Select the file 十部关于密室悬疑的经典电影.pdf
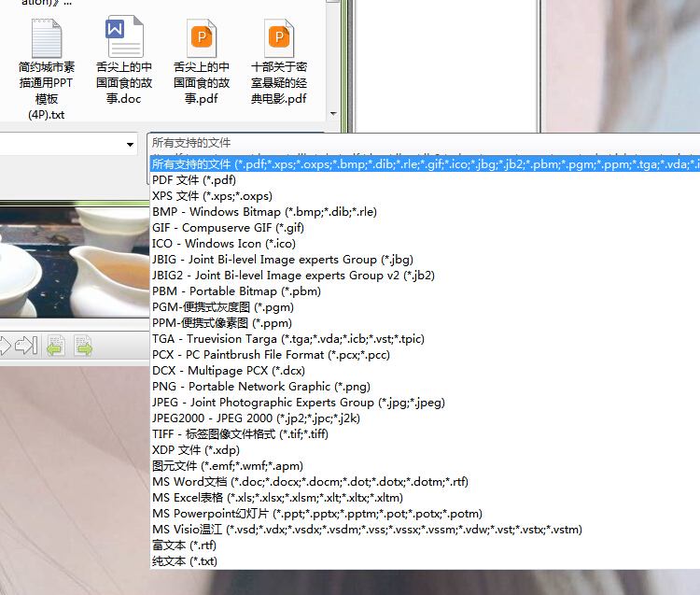The image size is (700, 595). pyautogui.click(x=279, y=61)
